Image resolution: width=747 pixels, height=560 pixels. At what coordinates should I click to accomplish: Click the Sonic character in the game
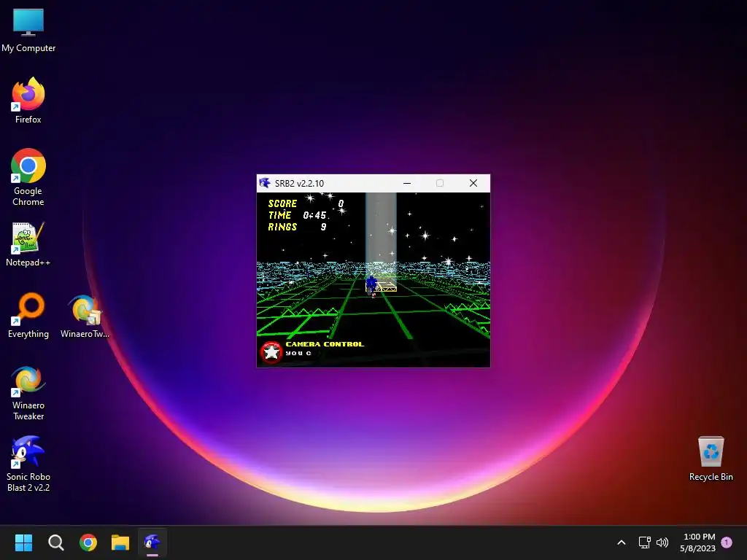[371, 286]
